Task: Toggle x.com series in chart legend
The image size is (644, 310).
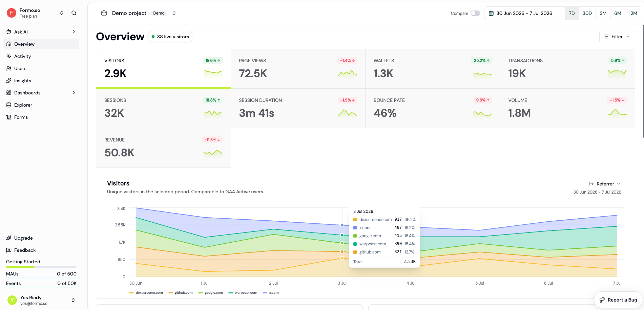Action: click(x=271, y=293)
